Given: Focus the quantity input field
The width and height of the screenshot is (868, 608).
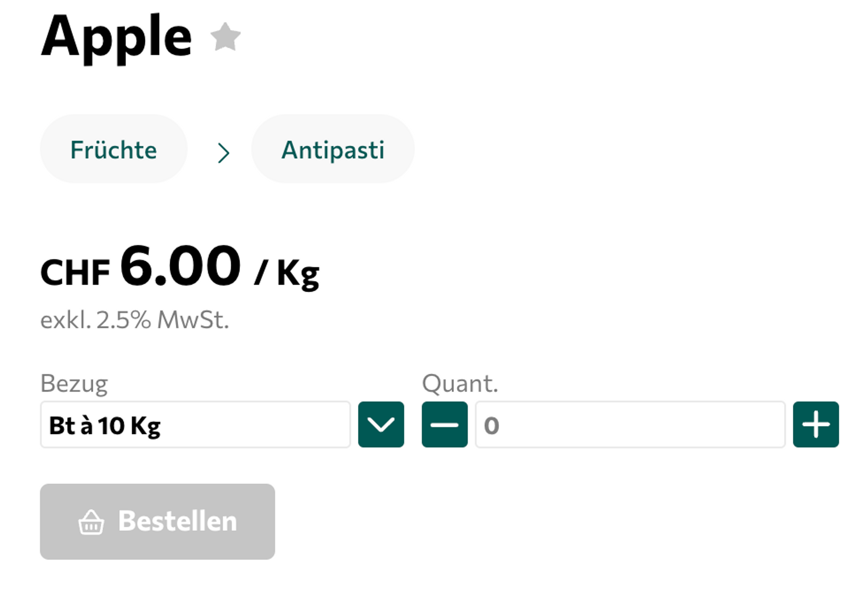Looking at the screenshot, I should tap(629, 424).
